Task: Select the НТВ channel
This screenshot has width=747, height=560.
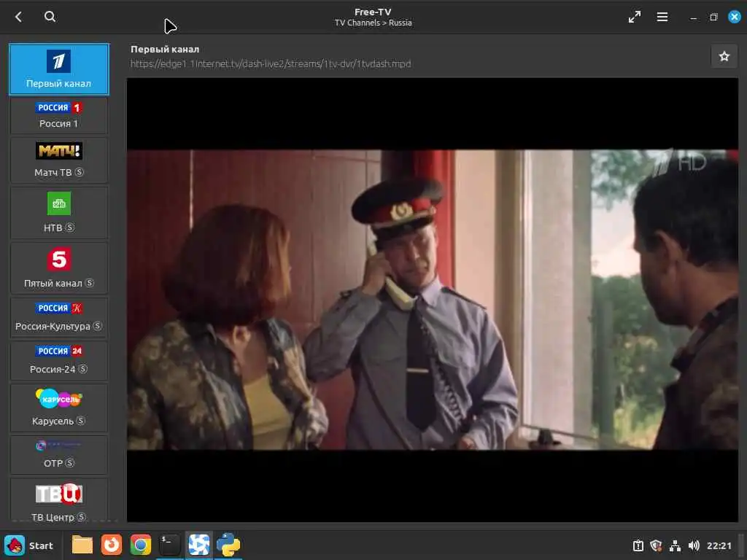Action: (59, 212)
